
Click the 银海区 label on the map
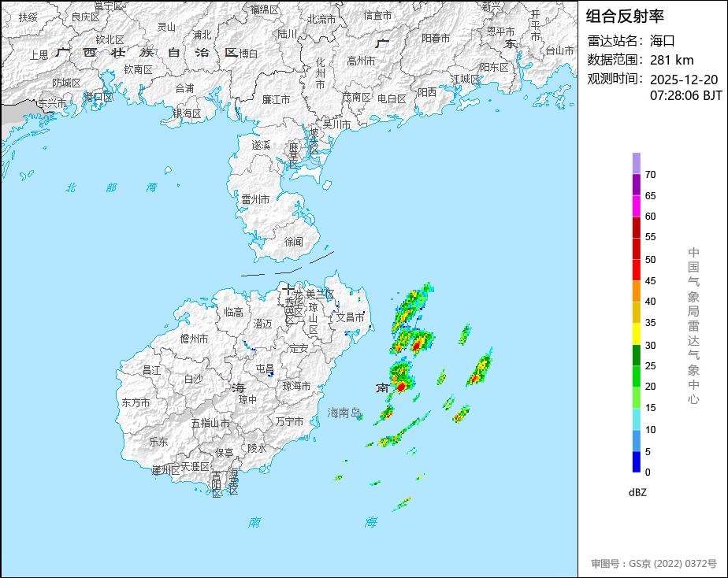(187, 113)
